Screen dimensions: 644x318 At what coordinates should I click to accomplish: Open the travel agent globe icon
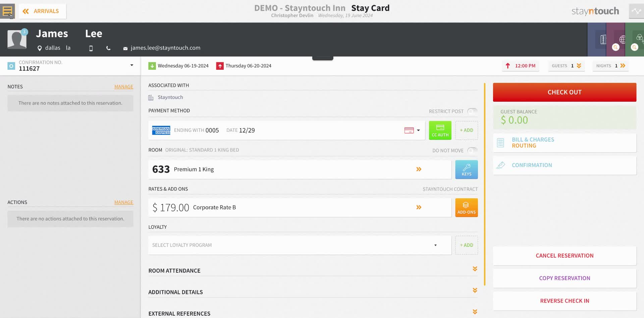click(x=622, y=40)
